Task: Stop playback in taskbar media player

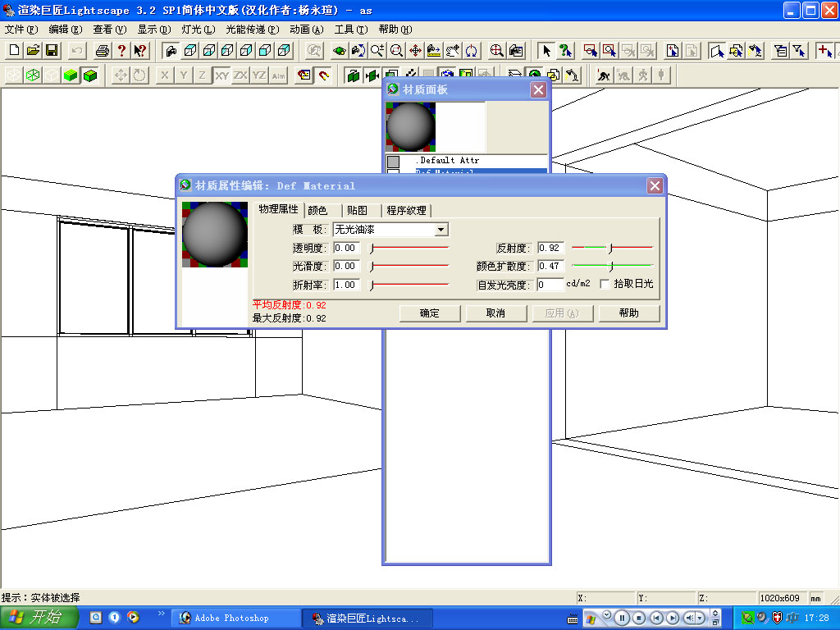Action: pyautogui.click(x=639, y=618)
